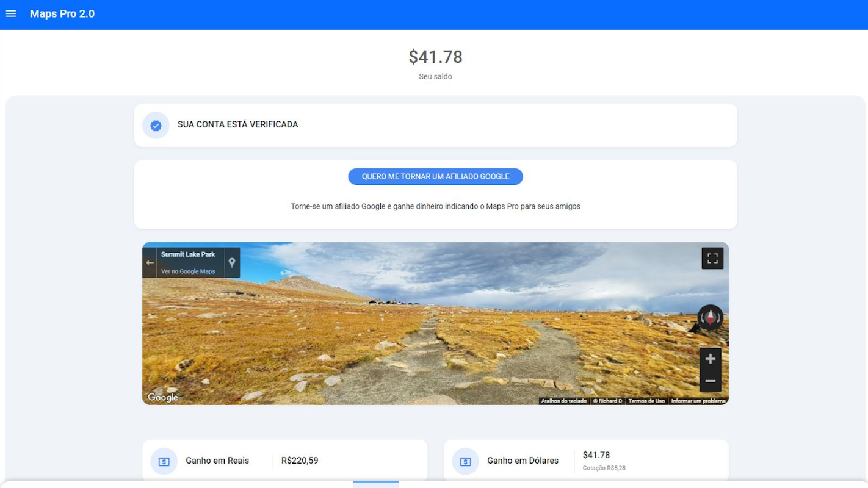Open the hamburger menu in the header
Image resolution: width=868 pixels, height=488 pixels.
click(11, 13)
